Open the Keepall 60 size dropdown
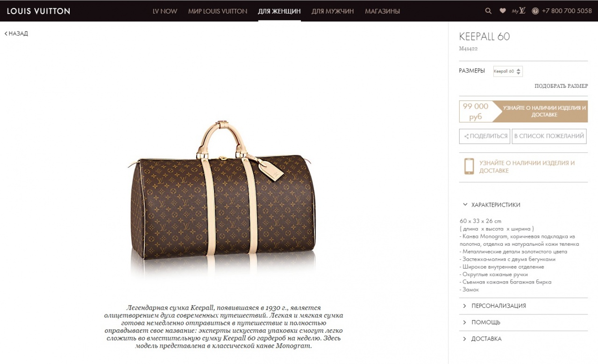This screenshot has height=364, width=598. click(x=508, y=71)
